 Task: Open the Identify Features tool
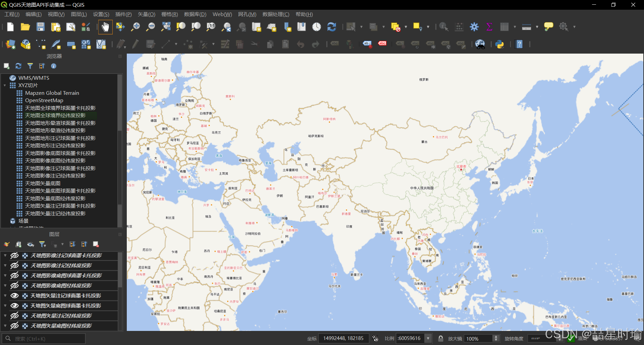(444, 27)
